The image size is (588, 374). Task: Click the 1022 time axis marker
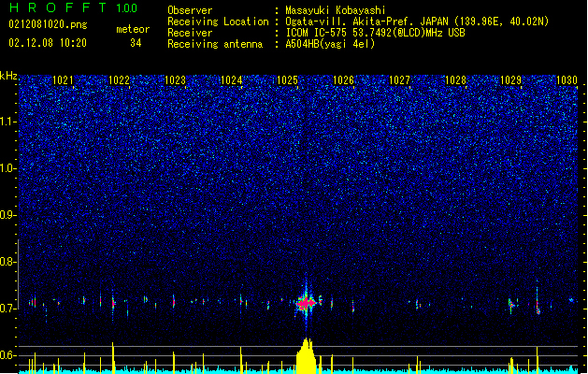(x=119, y=80)
